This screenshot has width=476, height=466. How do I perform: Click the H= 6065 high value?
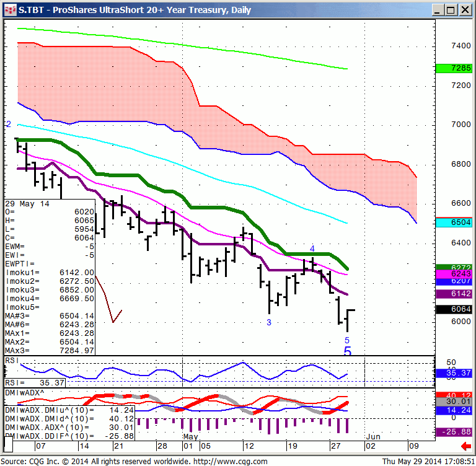50,221
